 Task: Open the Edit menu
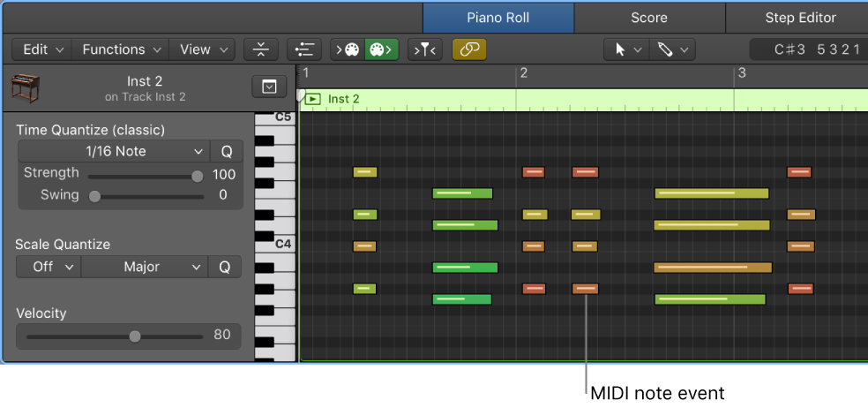click(x=42, y=49)
